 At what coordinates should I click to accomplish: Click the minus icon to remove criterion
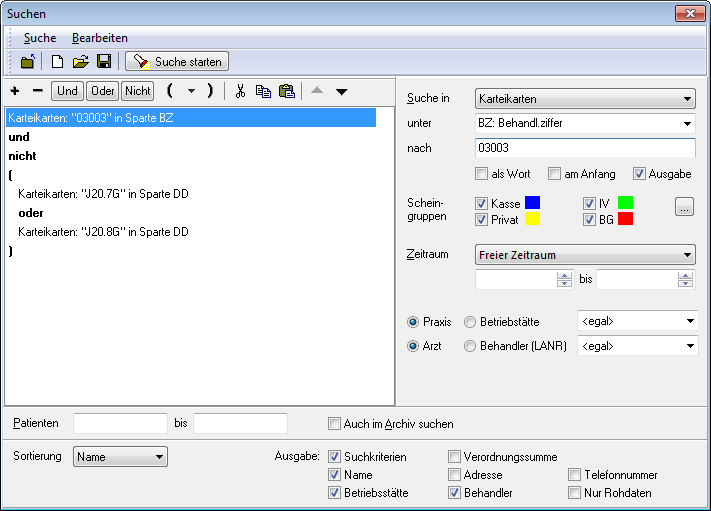[37, 91]
